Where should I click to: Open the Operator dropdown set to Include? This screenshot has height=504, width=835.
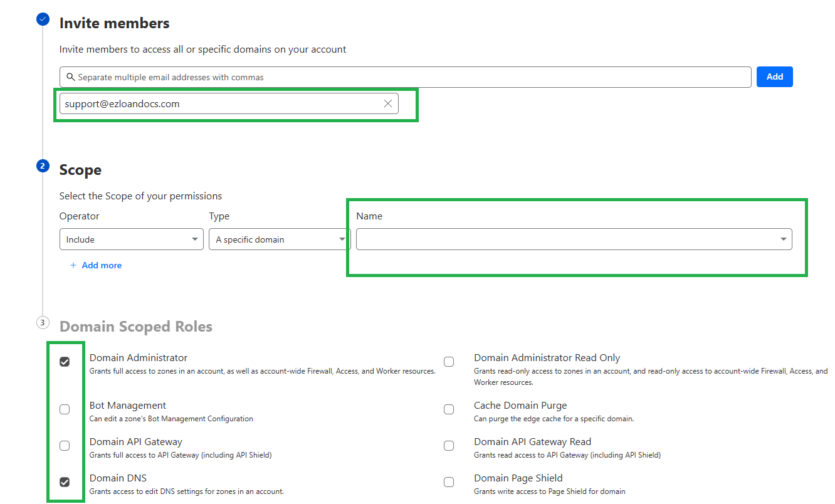click(x=131, y=239)
